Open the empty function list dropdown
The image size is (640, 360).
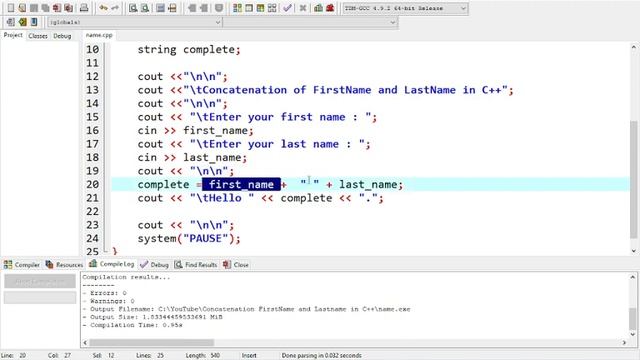(x=310, y=22)
